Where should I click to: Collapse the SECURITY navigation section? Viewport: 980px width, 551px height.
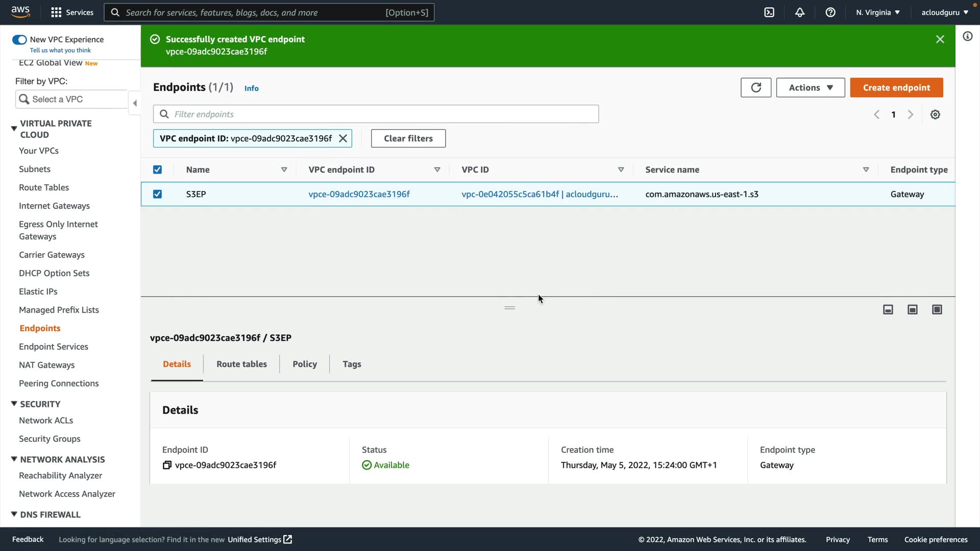click(x=14, y=404)
